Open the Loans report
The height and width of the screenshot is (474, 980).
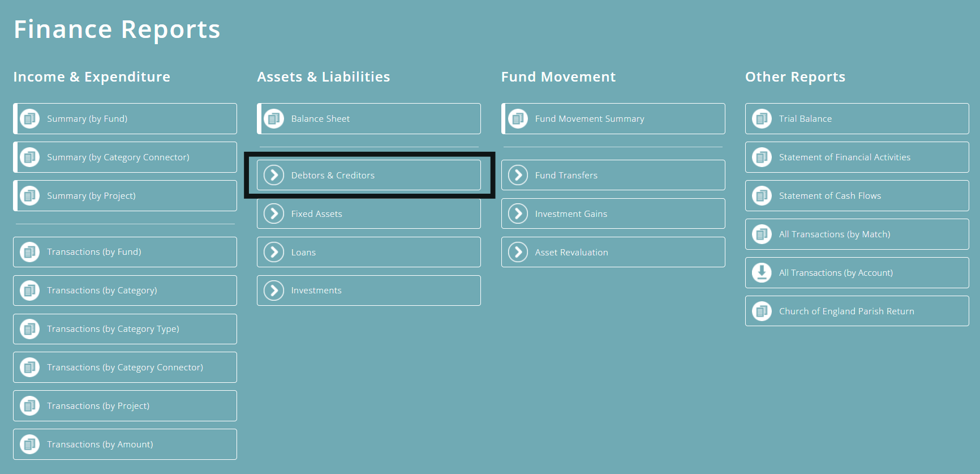click(x=368, y=251)
